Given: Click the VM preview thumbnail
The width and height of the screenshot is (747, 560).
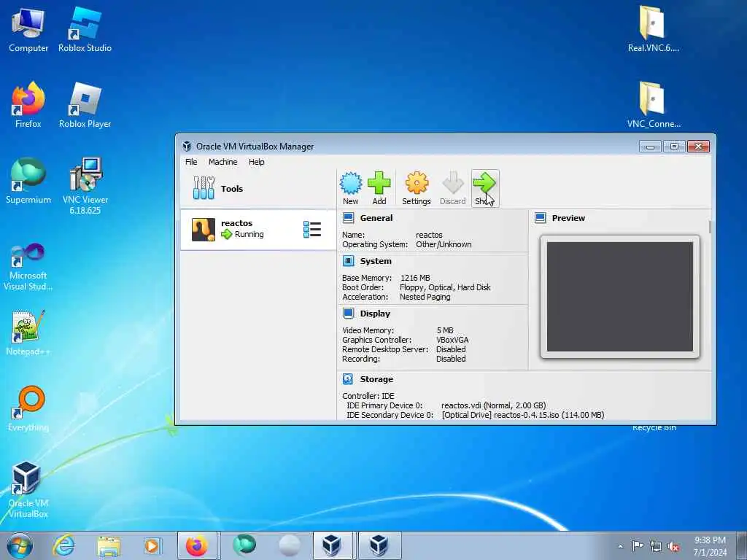Looking at the screenshot, I should [x=620, y=296].
